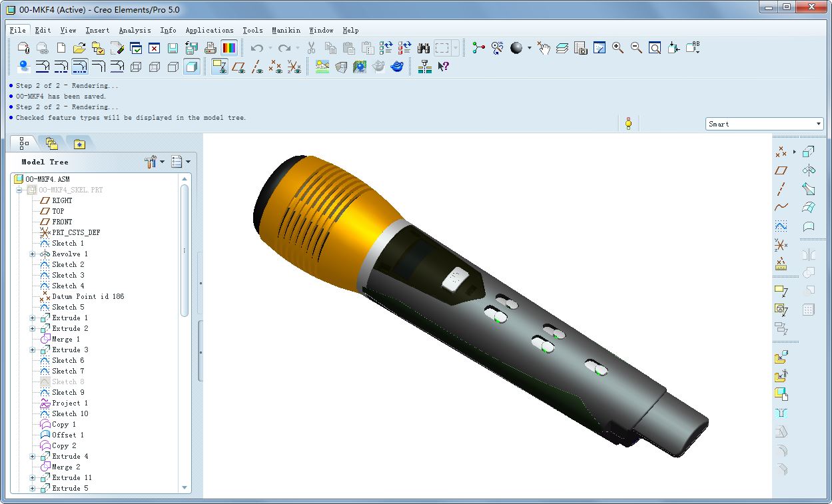The width and height of the screenshot is (832, 504).
Task: Click the Refit view icon
Action: [655, 48]
